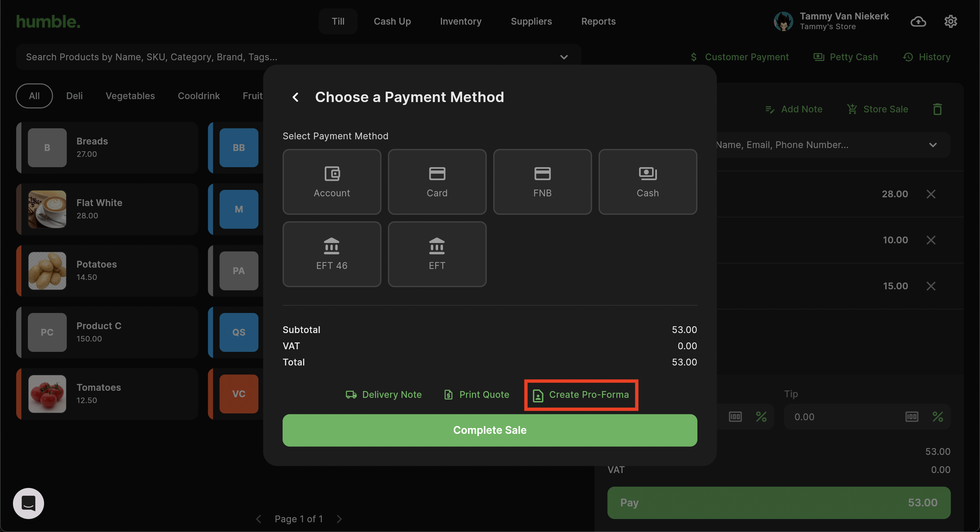Select the Tip percentage mode icon
980x532 pixels.
pos(938,417)
